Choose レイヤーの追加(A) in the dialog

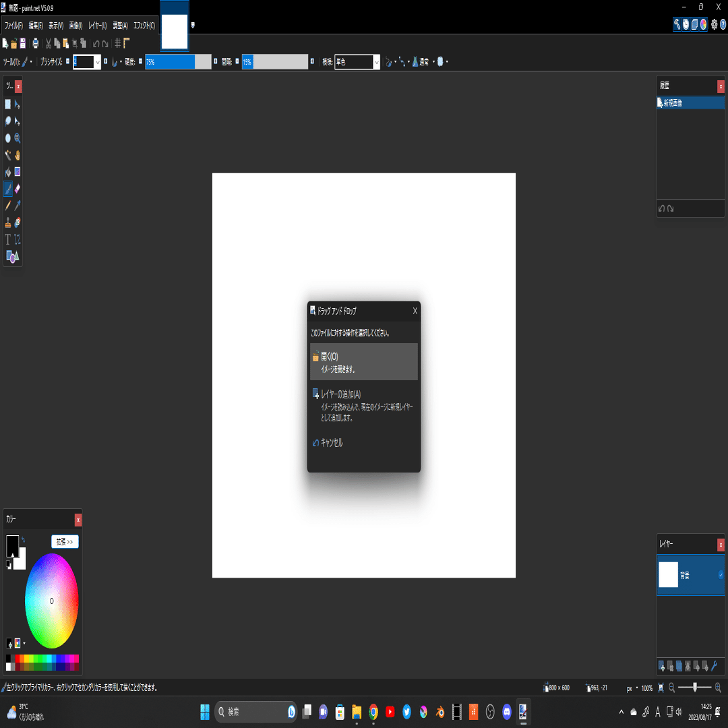click(x=363, y=405)
